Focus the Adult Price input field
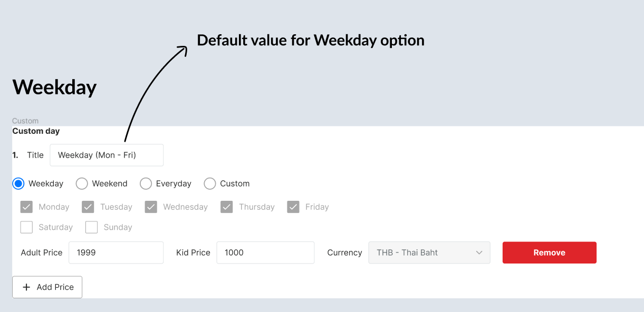The width and height of the screenshot is (644, 312). (x=116, y=252)
